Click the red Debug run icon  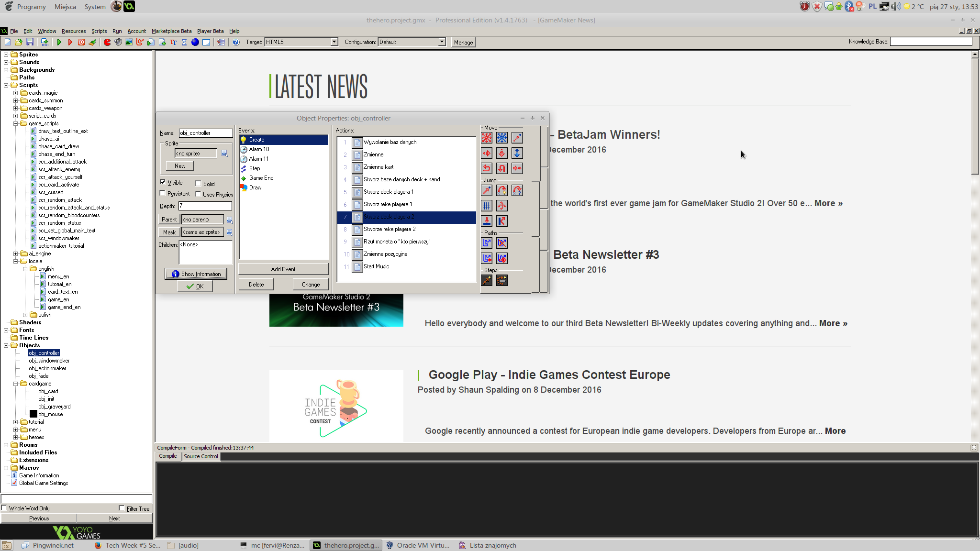point(70,42)
